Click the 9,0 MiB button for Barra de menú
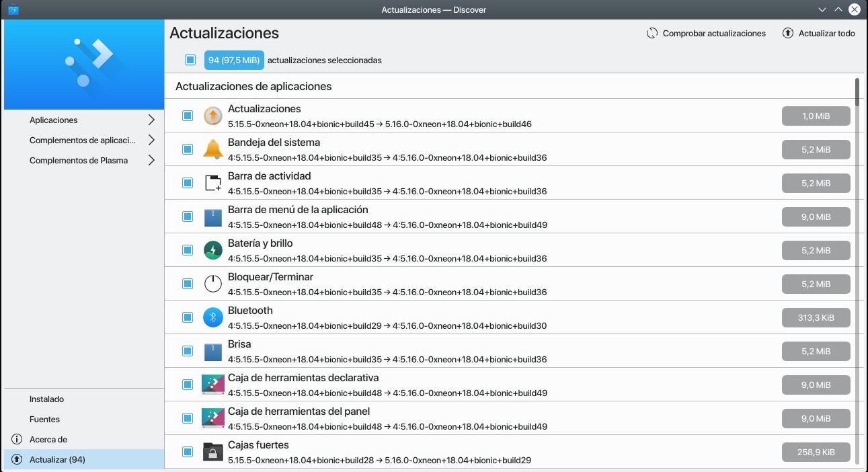868x472 pixels. click(816, 217)
